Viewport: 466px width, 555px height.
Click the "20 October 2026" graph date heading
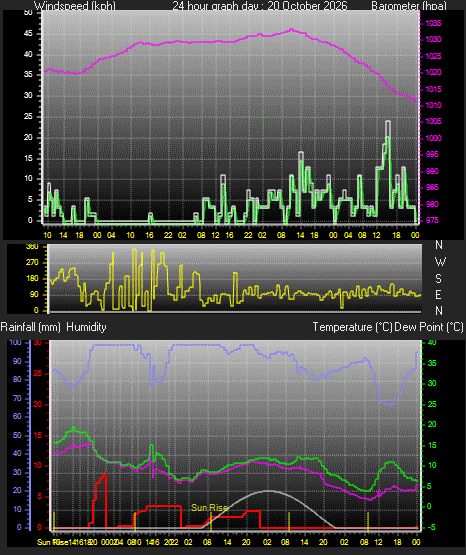pos(307,6)
